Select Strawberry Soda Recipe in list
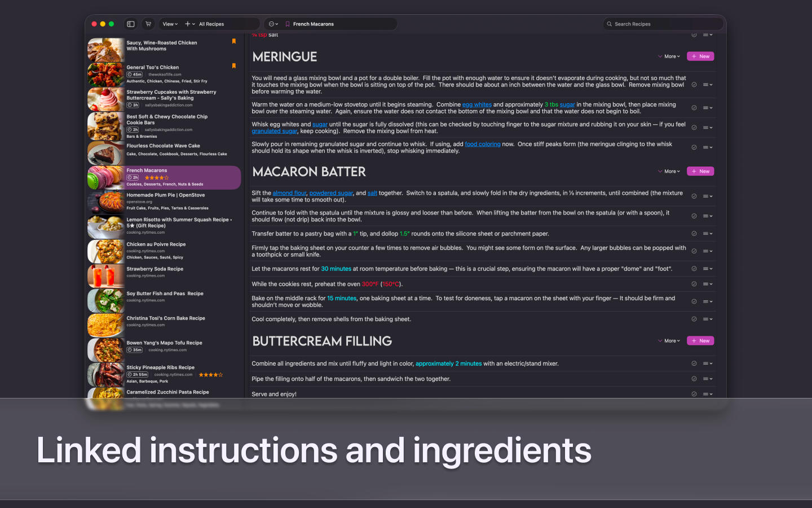The width and height of the screenshot is (812, 508). click(164, 275)
